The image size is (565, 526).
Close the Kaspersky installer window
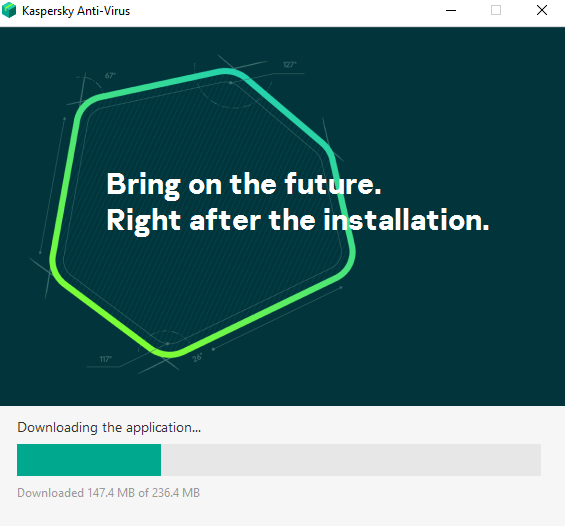542,10
